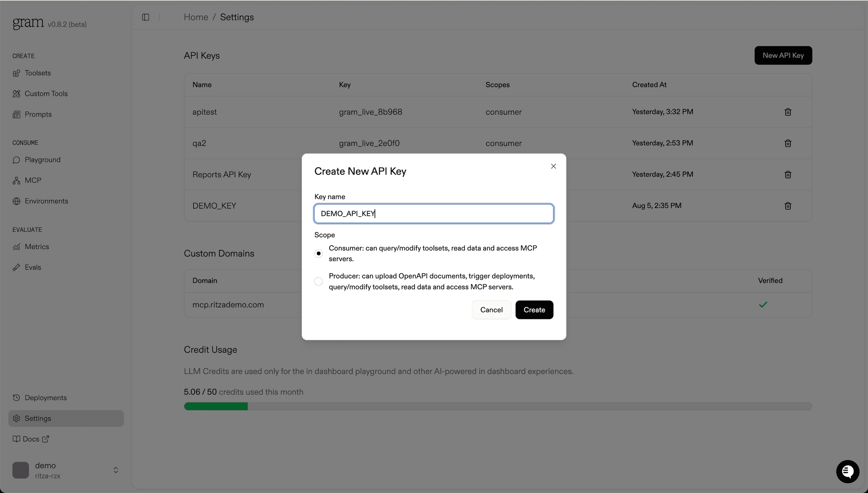
Task: Open the Home breadcrumb link
Action: (196, 17)
